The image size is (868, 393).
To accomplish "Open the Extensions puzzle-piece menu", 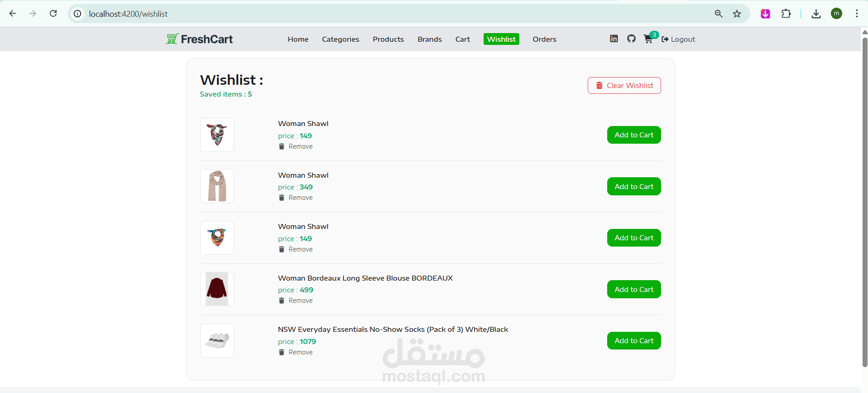I will (786, 14).
